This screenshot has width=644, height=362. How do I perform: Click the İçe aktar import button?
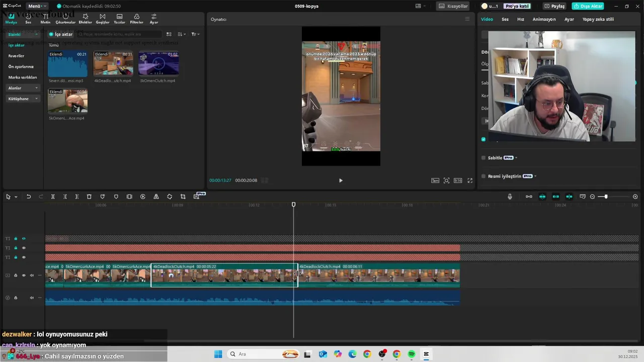click(60, 34)
